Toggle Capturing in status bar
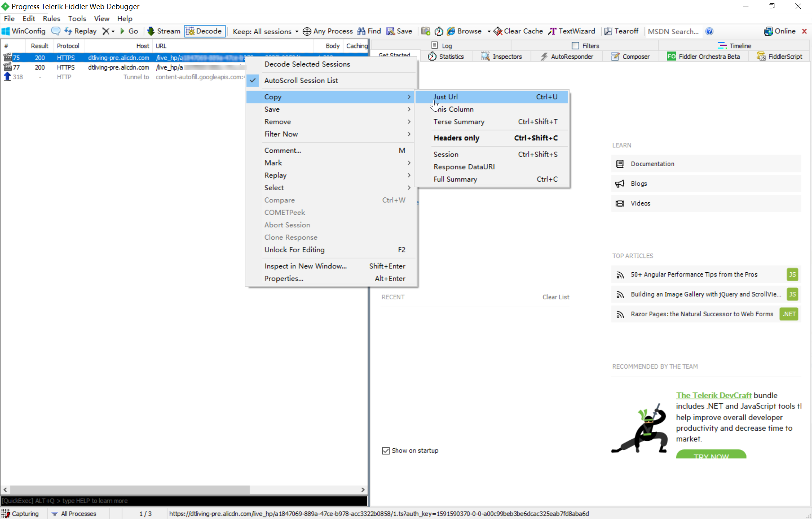This screenshot has width=812, height=519. [20, 514]
